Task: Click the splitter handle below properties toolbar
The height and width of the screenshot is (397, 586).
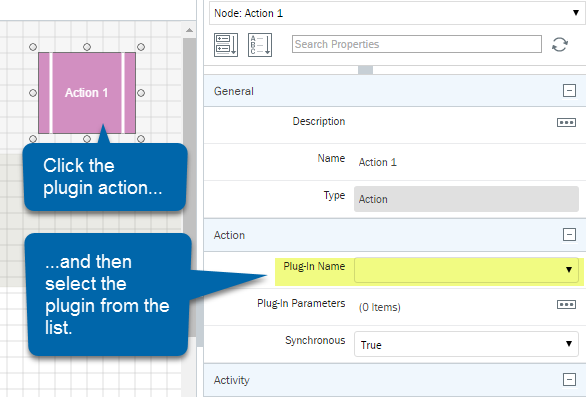Action: (365, 70)
